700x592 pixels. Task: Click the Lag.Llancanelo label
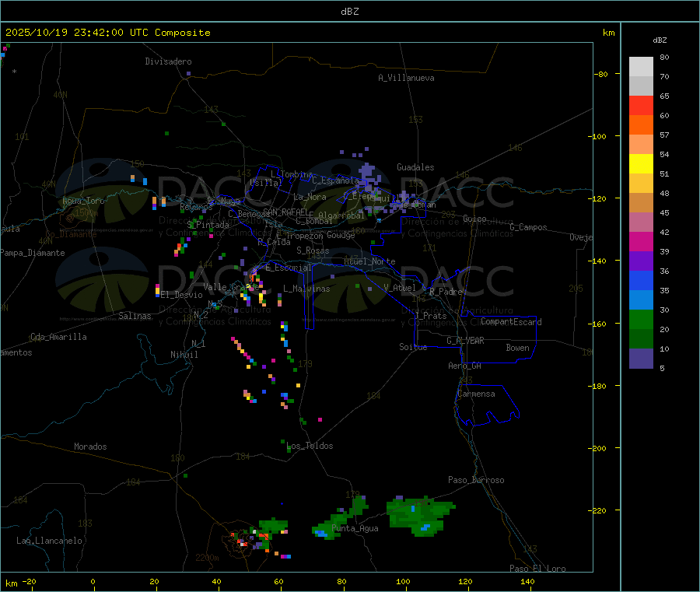tap(49, 541)
